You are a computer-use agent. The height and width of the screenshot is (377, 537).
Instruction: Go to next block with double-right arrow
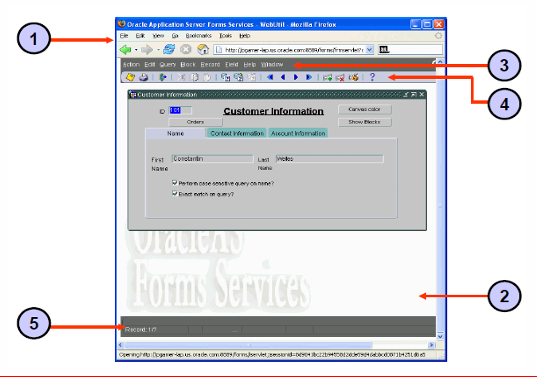click(309, 77)
